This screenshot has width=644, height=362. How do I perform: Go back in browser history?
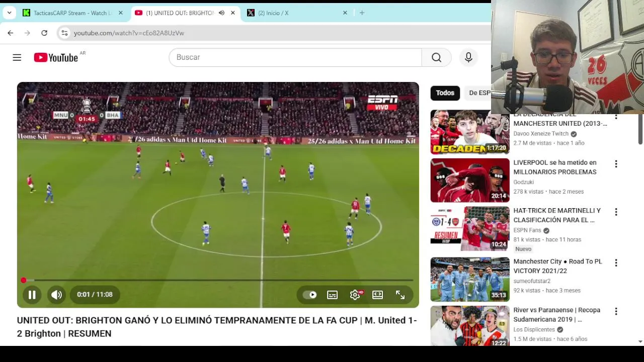coord(11,33)
